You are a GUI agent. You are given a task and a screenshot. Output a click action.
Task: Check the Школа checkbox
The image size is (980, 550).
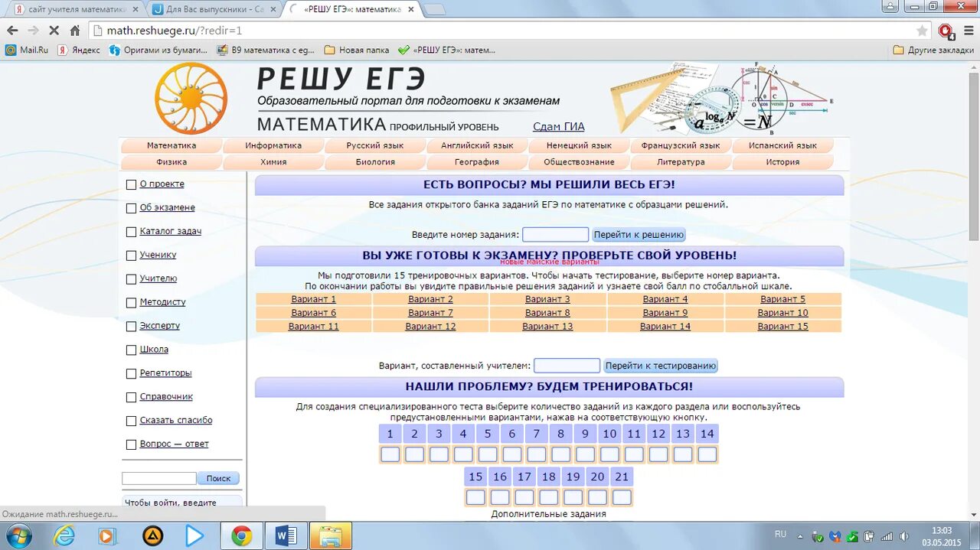[x=131, y=350]
